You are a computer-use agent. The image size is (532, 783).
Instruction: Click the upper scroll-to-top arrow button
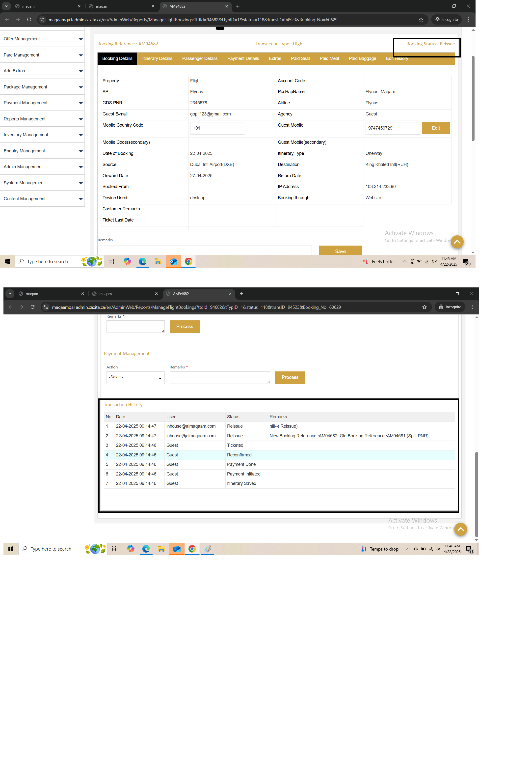[x=457, y=242]
